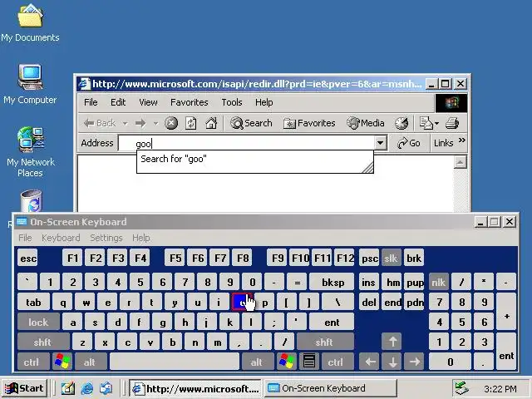532x399 pixels.
Task: Toggle the left shft key
Action: pos(43,342)
